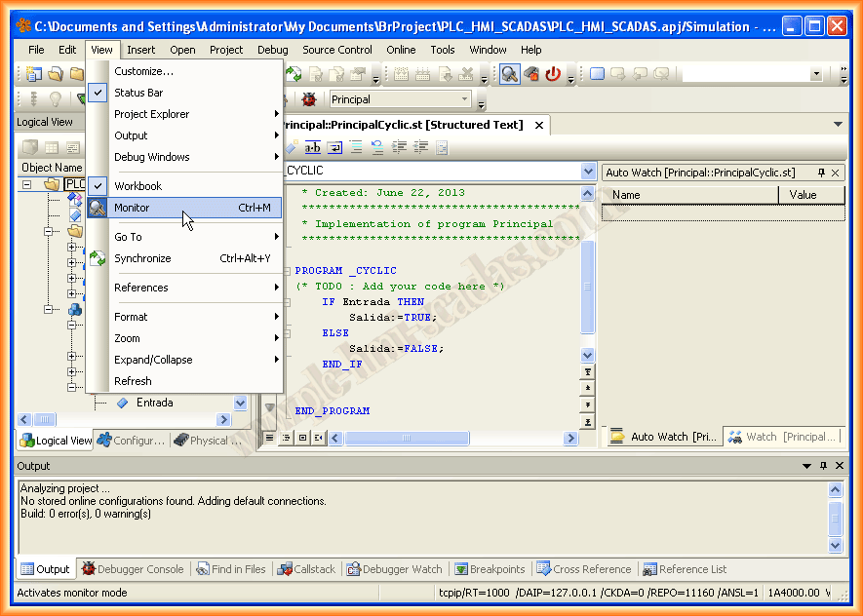The height and width of the screenshot is (616, 863).
Task: Click the new project toolbar icon
Action: click(x=34, y=74)
